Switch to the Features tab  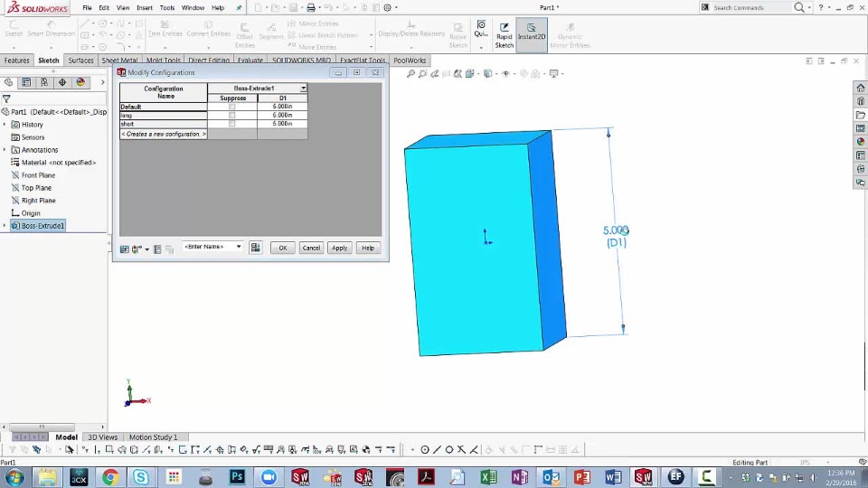16,61
